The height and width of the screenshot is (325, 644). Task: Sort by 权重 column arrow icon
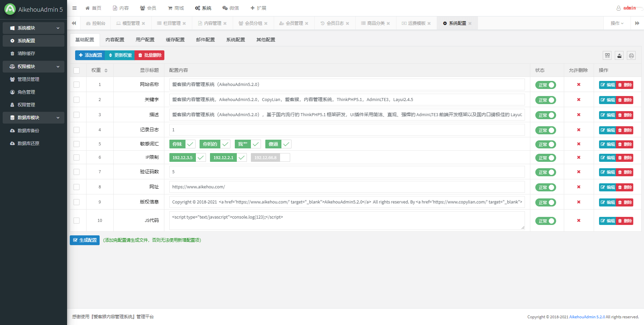(x=106, y=71)
